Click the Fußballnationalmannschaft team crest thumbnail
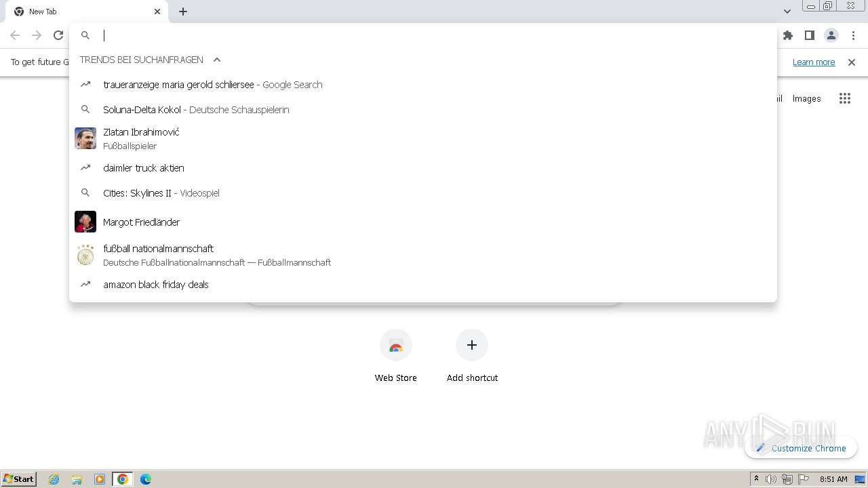Viewport: 868px width, 488px height. pyautogui.click(x=85, y=255)
